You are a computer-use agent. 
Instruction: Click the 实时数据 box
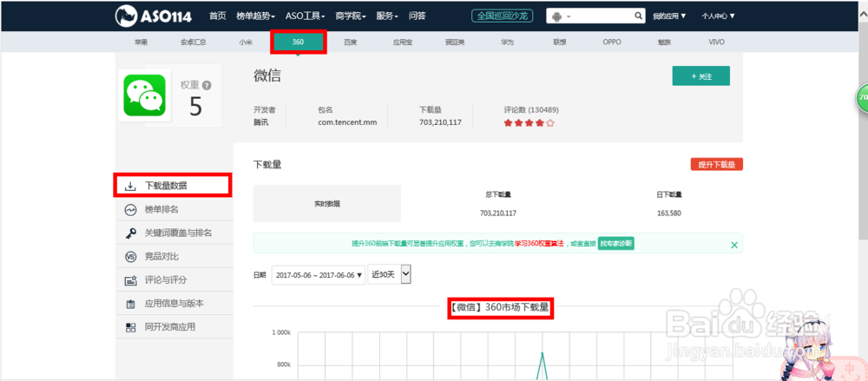[326, 204]
